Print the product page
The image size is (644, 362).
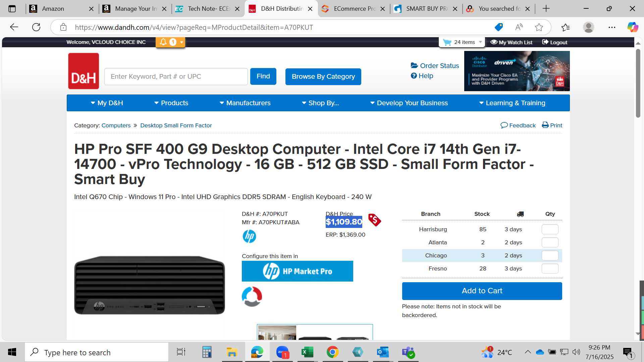tap(552, 125)
